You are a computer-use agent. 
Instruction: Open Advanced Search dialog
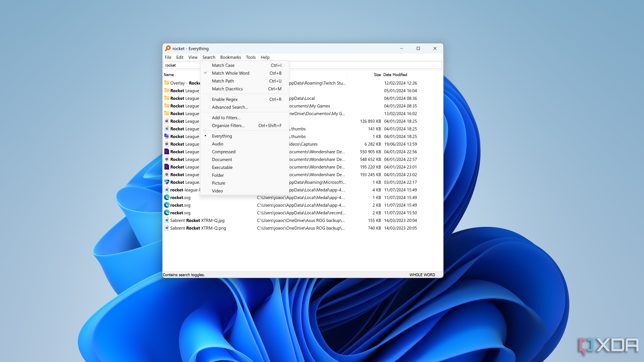pyautogui.click(x=229, y=107)
